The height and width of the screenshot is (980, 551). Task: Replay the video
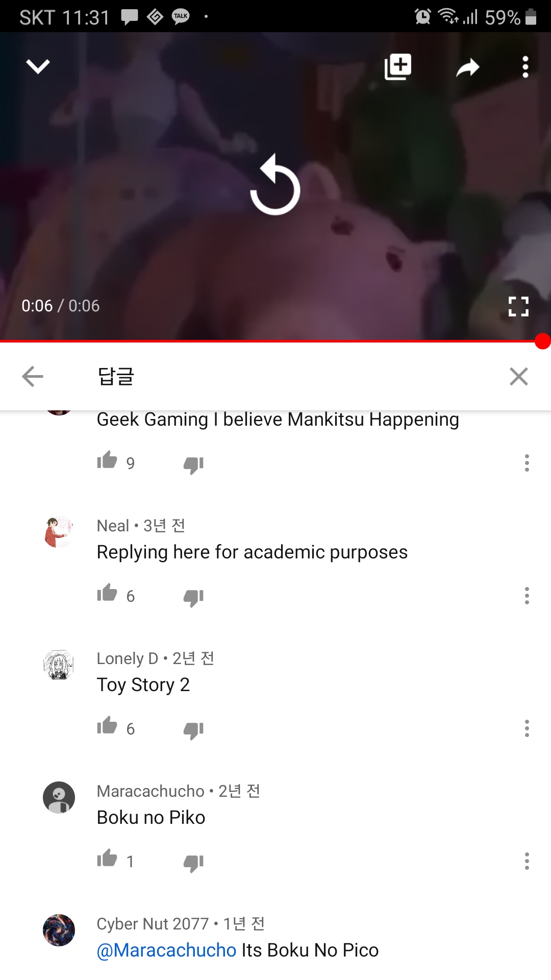(x=275, y=185)
